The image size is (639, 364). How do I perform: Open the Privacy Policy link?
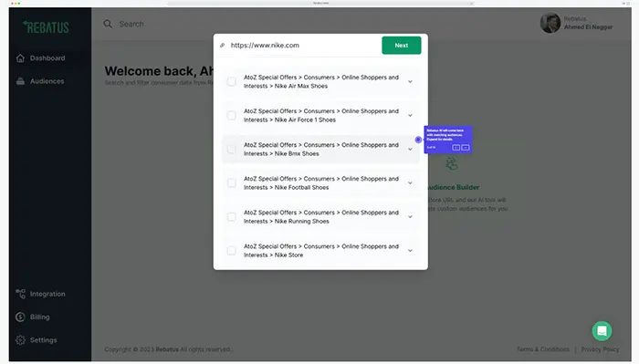coord(600,349)
